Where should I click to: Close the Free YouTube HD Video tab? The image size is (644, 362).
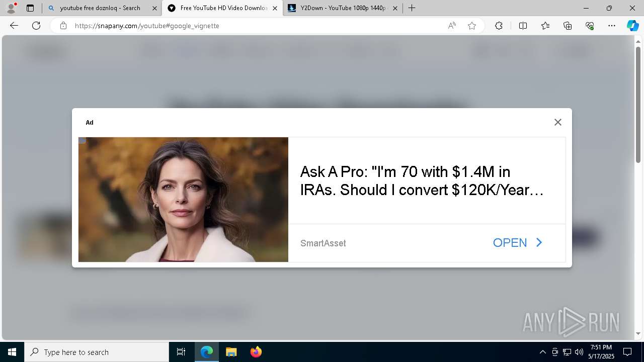[275, 8]
